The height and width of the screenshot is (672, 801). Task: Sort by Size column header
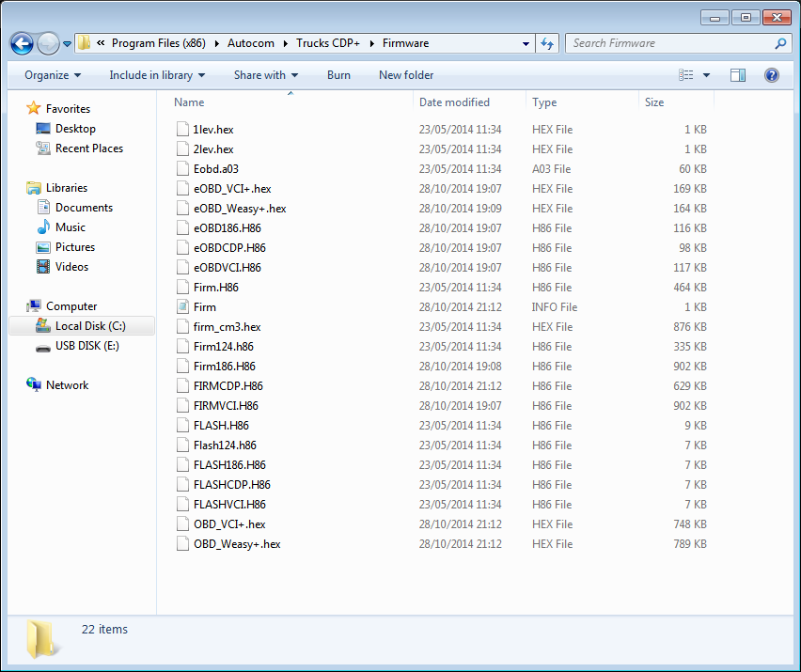click(x=654, y=102)
